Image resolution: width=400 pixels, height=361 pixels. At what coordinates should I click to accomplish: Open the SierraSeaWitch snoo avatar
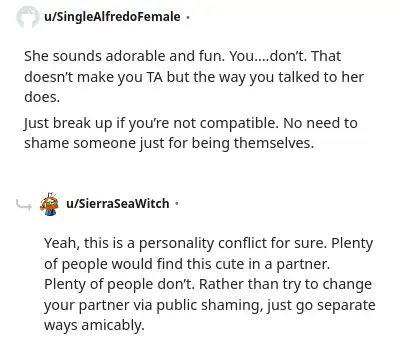pos(49,204)
